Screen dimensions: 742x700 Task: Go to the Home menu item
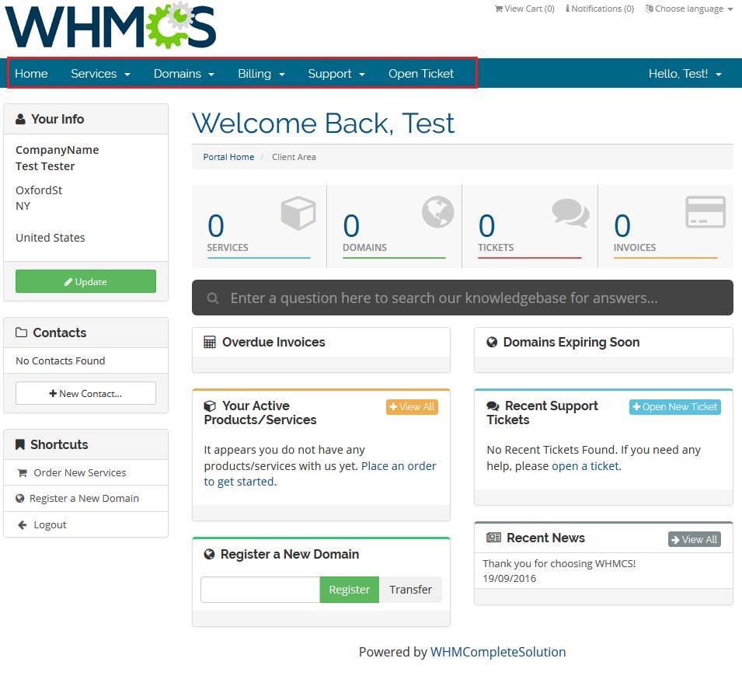[31, 73]
